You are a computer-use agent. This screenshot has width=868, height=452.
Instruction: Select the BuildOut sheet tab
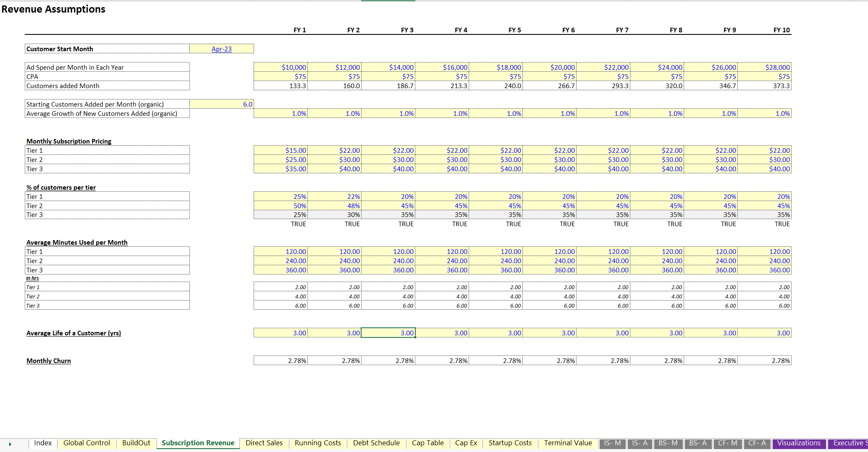coord(136,443)
